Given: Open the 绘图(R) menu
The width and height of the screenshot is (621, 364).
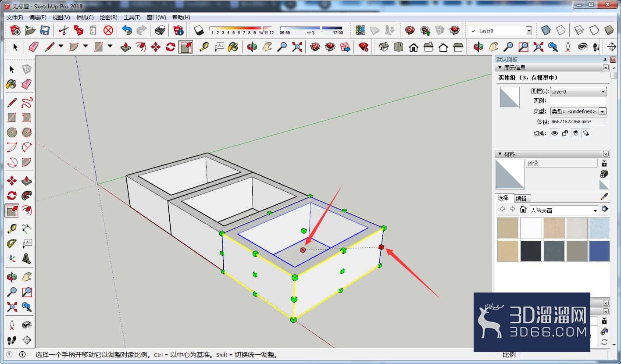Looking at the screenshot, I should 109,18.
